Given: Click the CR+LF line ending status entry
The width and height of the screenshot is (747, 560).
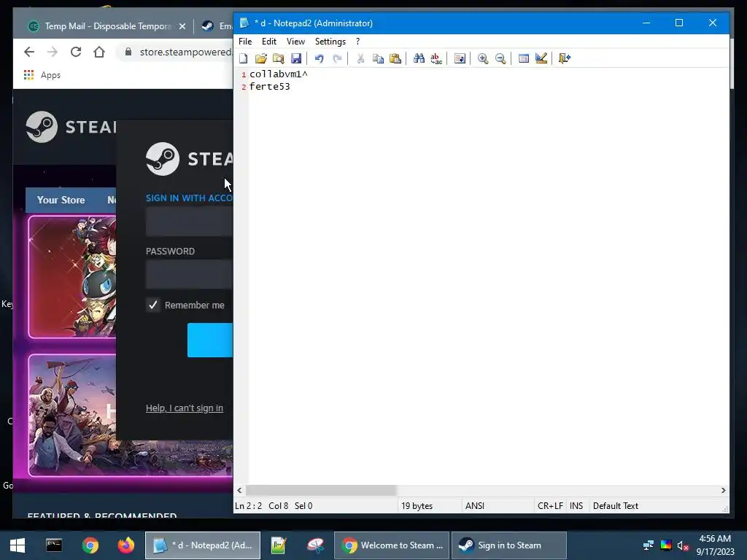Looking at the screenshot, I should [x=550, y=506].
